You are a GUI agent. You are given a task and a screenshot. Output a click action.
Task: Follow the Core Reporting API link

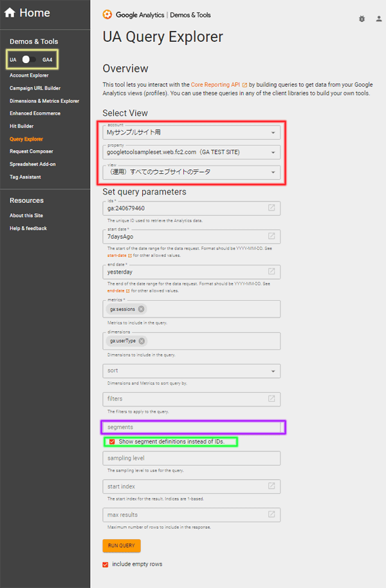tap(219, 85)
